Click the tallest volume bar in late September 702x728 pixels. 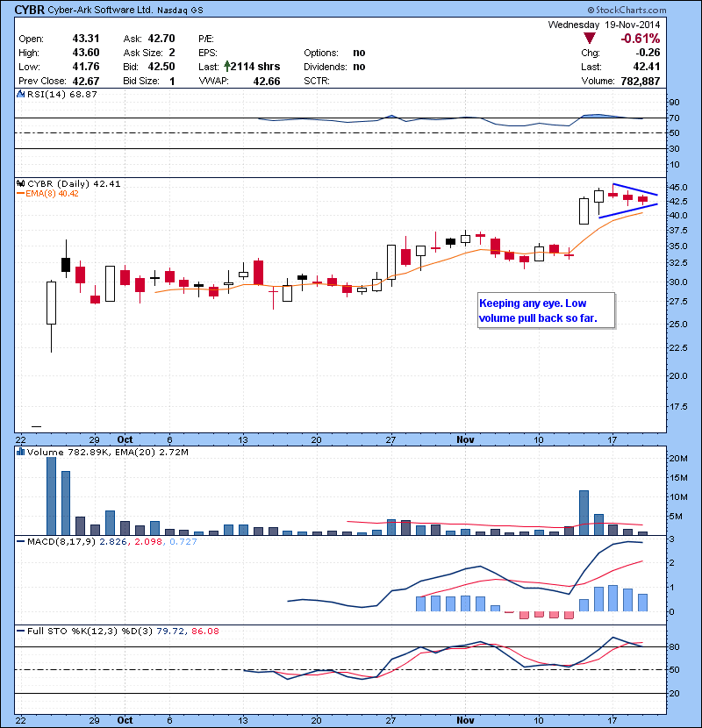coord(51,496)
